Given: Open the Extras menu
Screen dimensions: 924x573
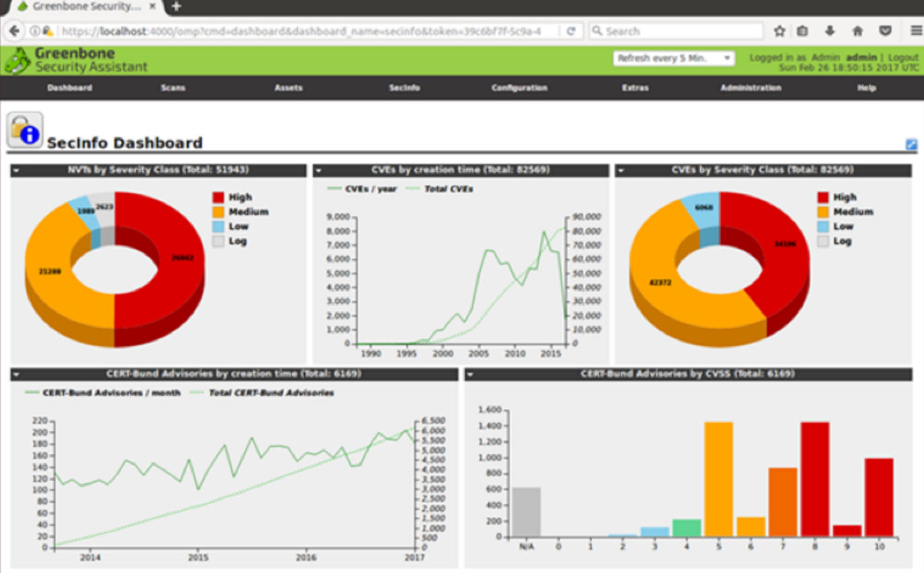Looking at the screenshot, I should click(x=635, y=87).
